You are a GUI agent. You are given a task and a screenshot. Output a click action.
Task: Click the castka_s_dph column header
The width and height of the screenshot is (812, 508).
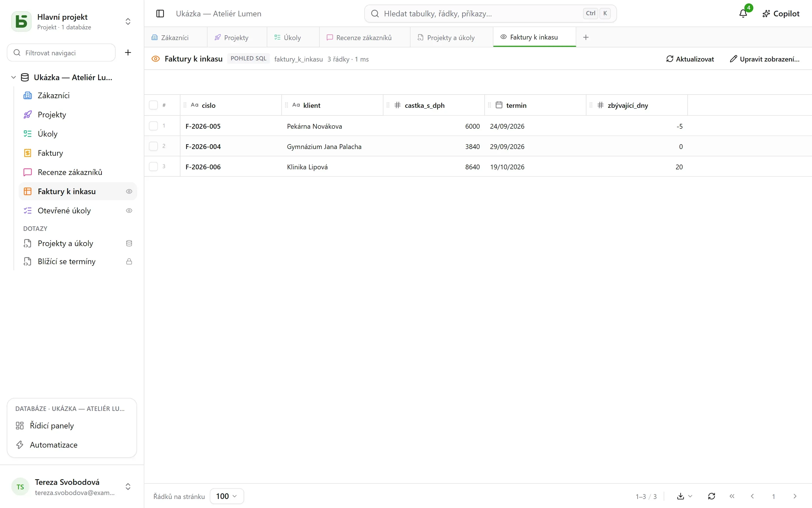434,105
